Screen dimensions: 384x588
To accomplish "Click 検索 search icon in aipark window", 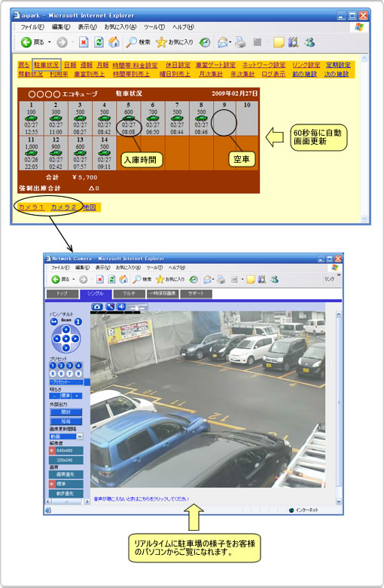I will tap(132, 42).
